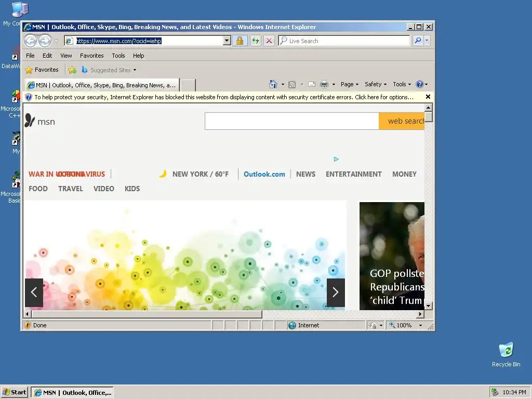Screen dimensions: 532x399
Task: Click the previous slide arrow on carousel
Action: [x=34, y=292]
